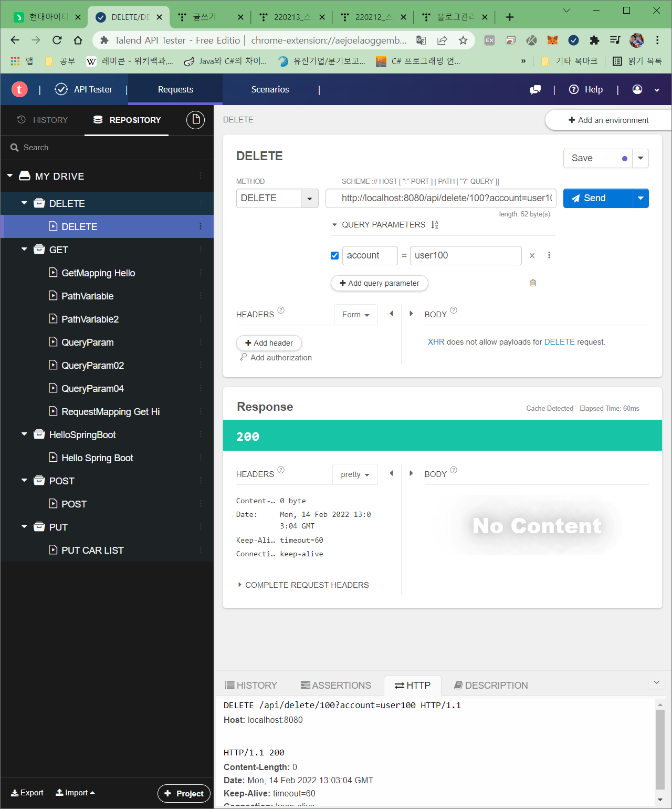Viewport: 672px width, 809px height.
Task: Open the account menu dropdown caret
Action: pos(657,90)
